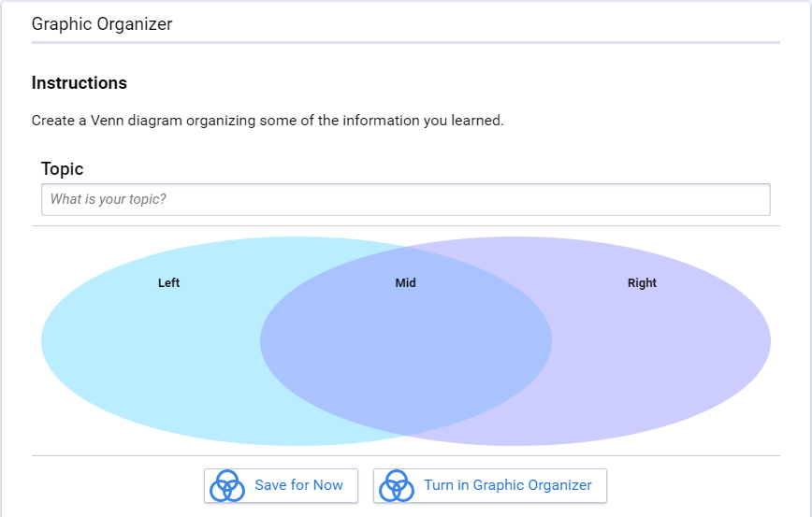Click the separator line above the buttons
812x517 pixels.
coord(406,456)
